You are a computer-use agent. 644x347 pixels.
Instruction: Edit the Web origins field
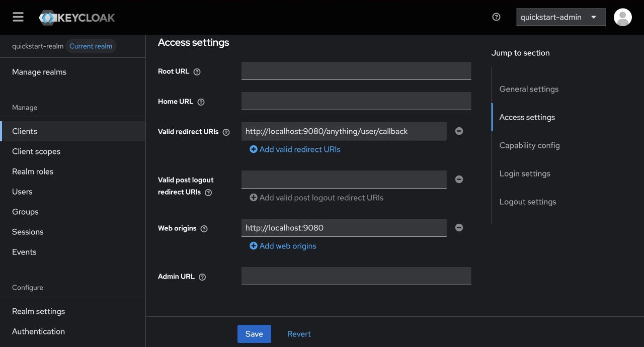344,228
